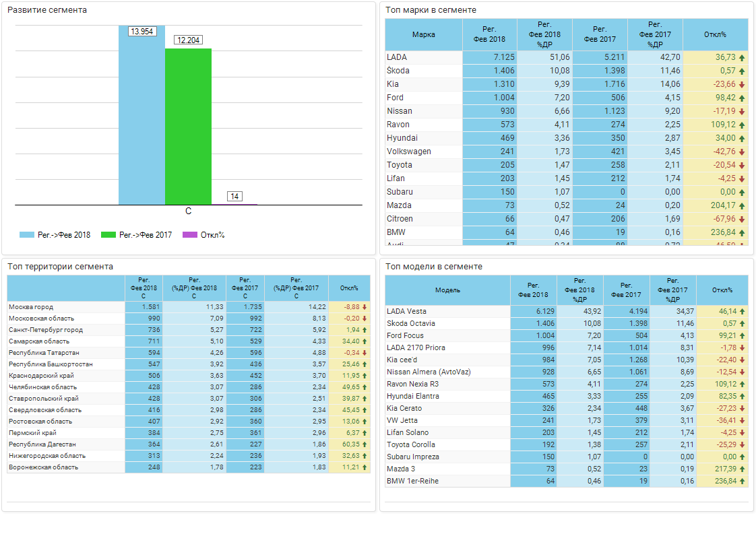Image resolution: width=756 pixels, height=534 pixels.
Task: Click the value 1.581 in Москва город row
Action: pos(151,307)
